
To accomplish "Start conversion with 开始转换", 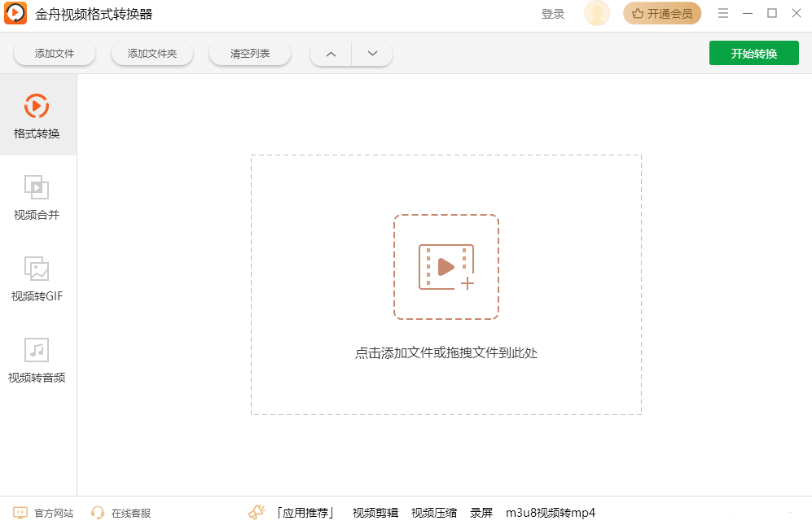I will tap(753, 54).
